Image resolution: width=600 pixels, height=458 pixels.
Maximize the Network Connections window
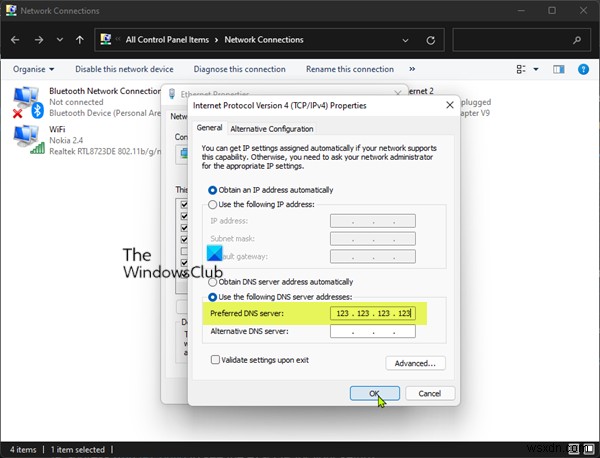(x=552, y=10)
